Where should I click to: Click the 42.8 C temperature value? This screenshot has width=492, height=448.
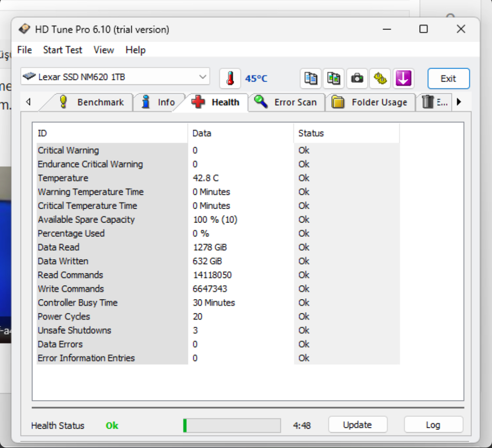click(206, 178)
